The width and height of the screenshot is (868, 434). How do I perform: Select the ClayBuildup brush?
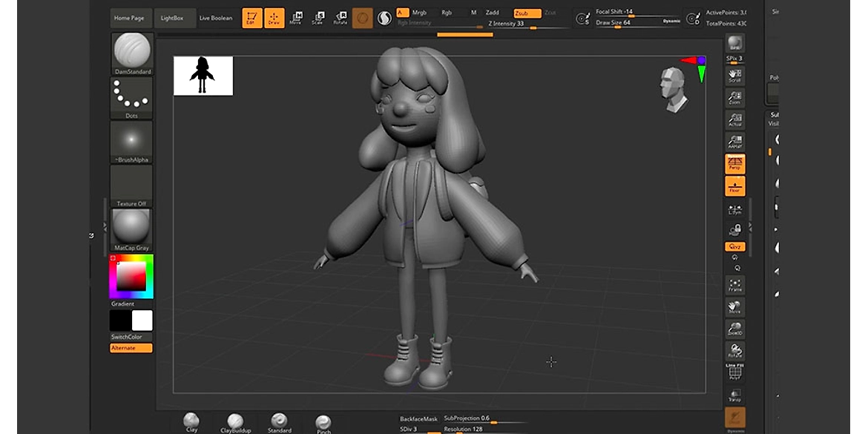pos(236,424)
